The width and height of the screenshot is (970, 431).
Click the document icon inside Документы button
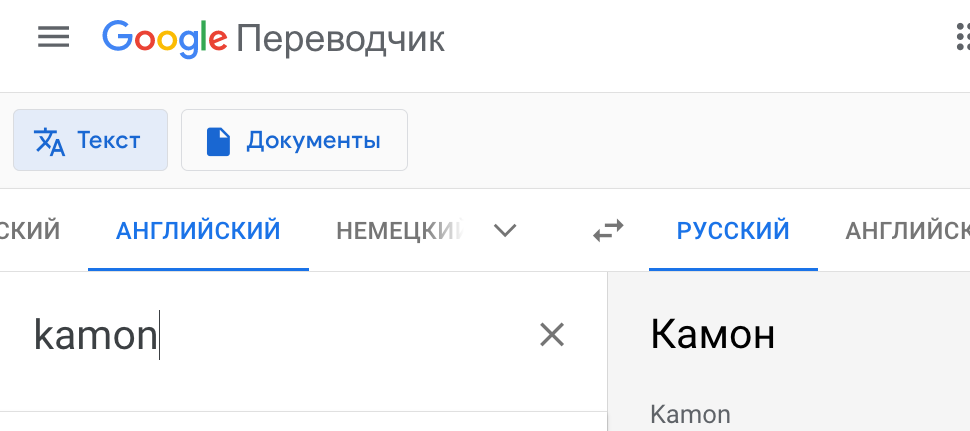218,141
